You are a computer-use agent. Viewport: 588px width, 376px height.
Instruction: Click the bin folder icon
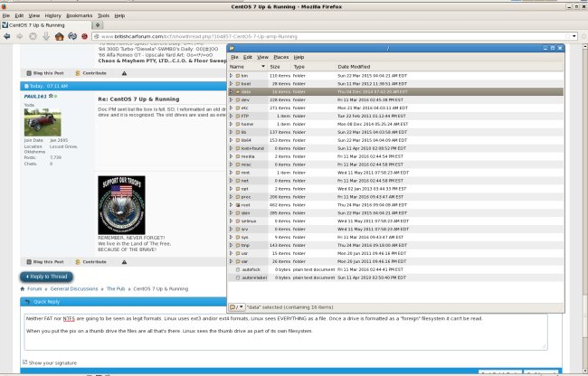click(238, 76)
